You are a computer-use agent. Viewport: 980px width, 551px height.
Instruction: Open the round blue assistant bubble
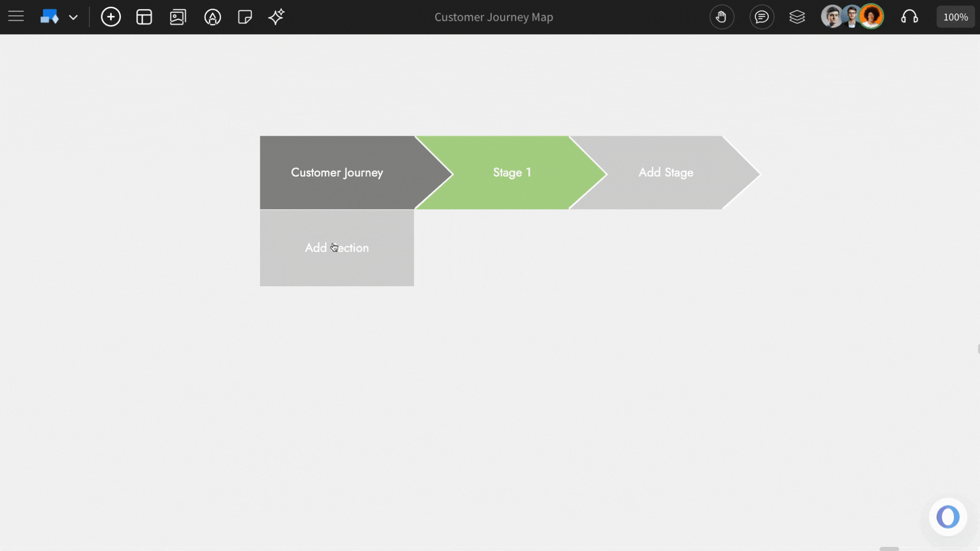coord(948,517)
